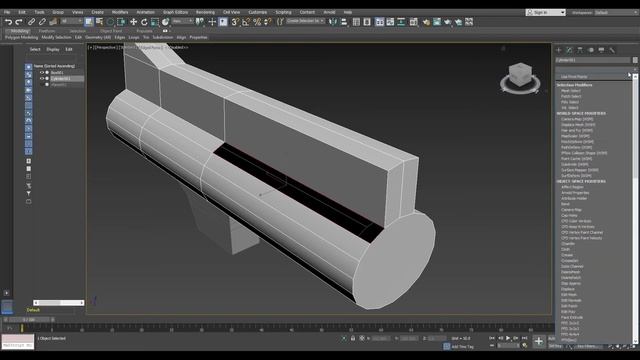Expand the Polygon Modeling ribbon panel
Viewport: 640px width, 360px height.
(x=21, y=37)
